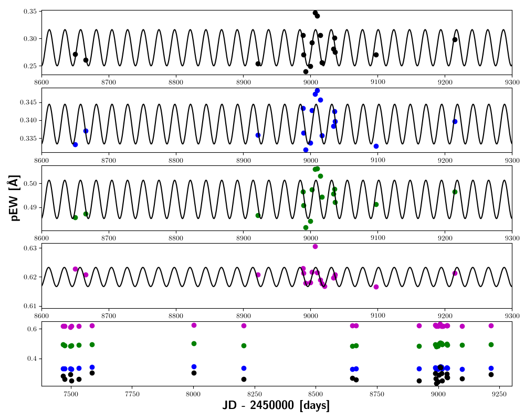Click the magenta dot near 8000 in bottom panel
525x420 pixels.
(x=194, y=325)
